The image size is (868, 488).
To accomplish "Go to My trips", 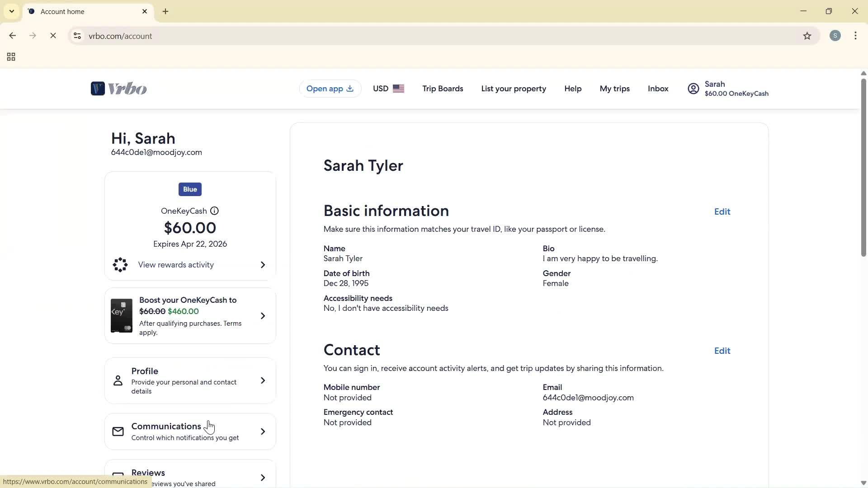I will [614, 89].
